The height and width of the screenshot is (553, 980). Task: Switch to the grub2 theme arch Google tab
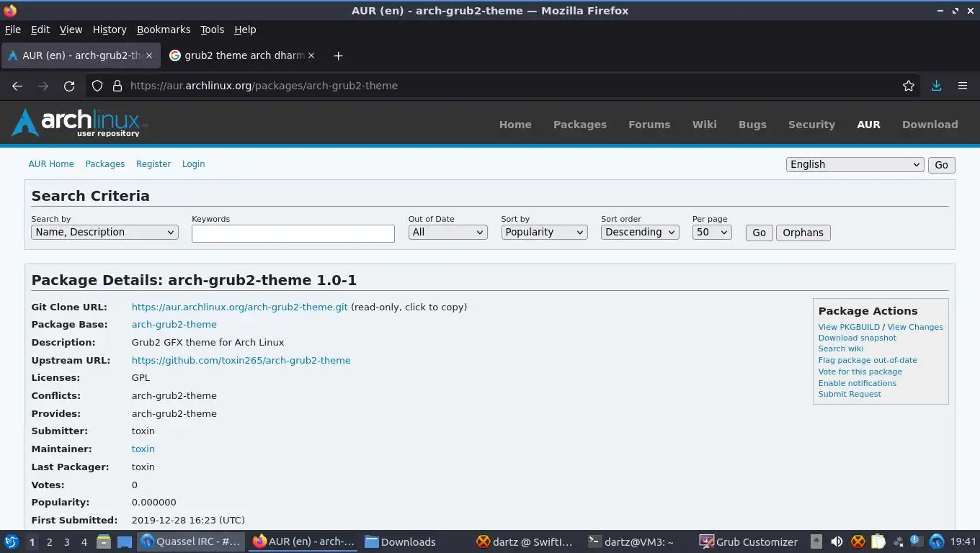pos(241,55)
